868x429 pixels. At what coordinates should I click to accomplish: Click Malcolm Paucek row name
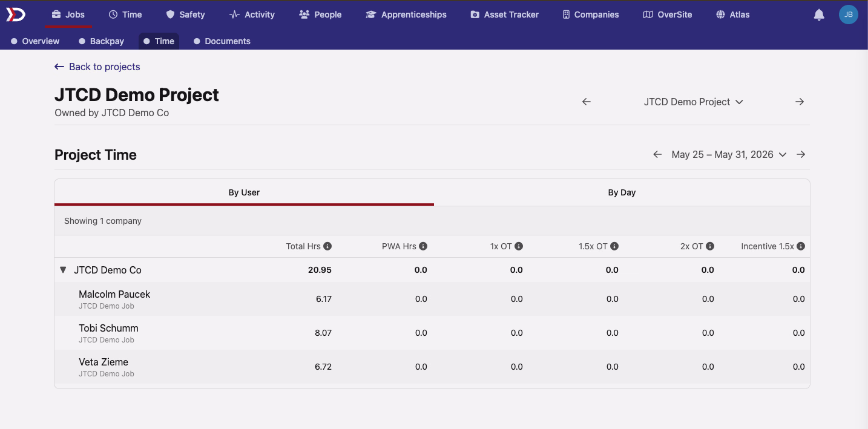tap(114, 294)
